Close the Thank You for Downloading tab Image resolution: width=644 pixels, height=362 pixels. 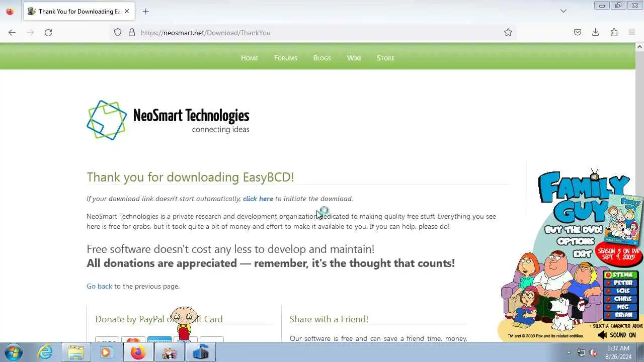click(x=127, y=11)
